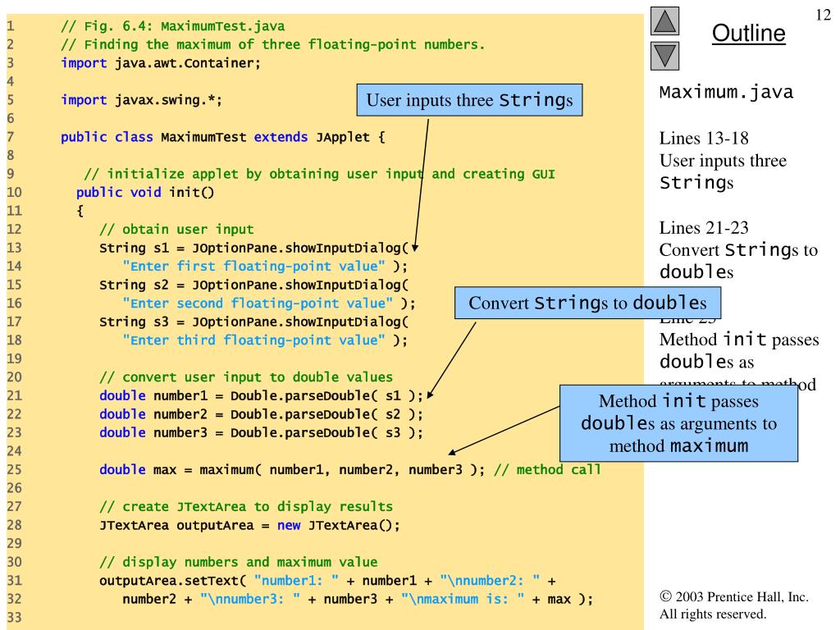
Task: Click the '// Finding the maximum' comment line
Action: click(x=272, y=44)
